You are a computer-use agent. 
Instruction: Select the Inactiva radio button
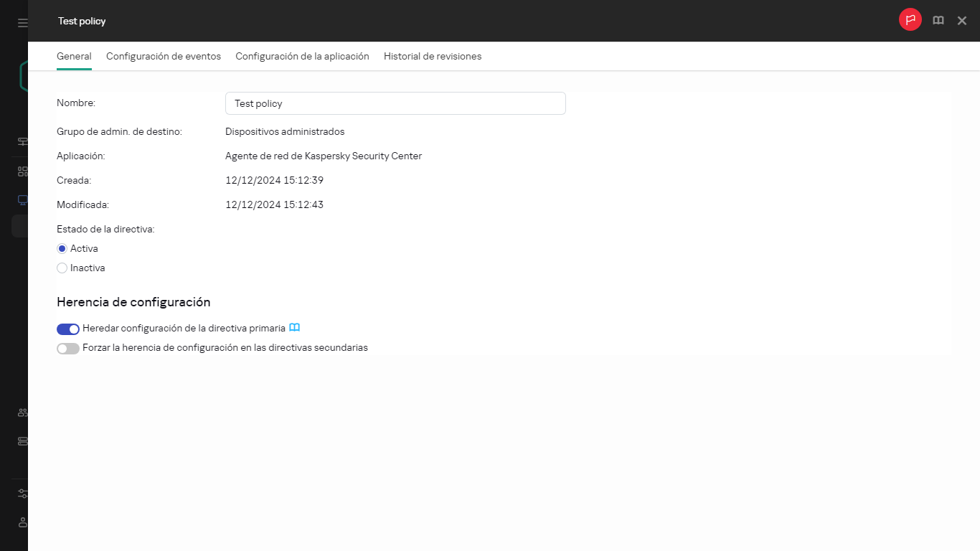pyautogui.click(x=62, y=268)
